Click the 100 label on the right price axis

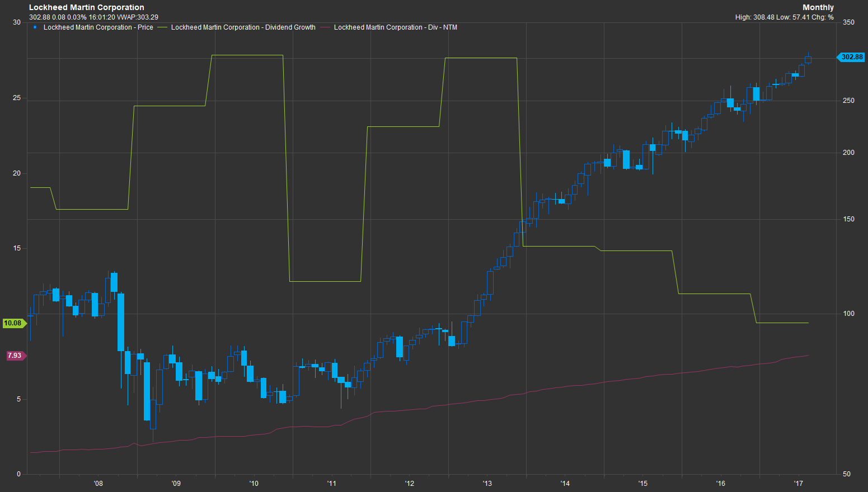pyautogui.click(x=848, y=314)
